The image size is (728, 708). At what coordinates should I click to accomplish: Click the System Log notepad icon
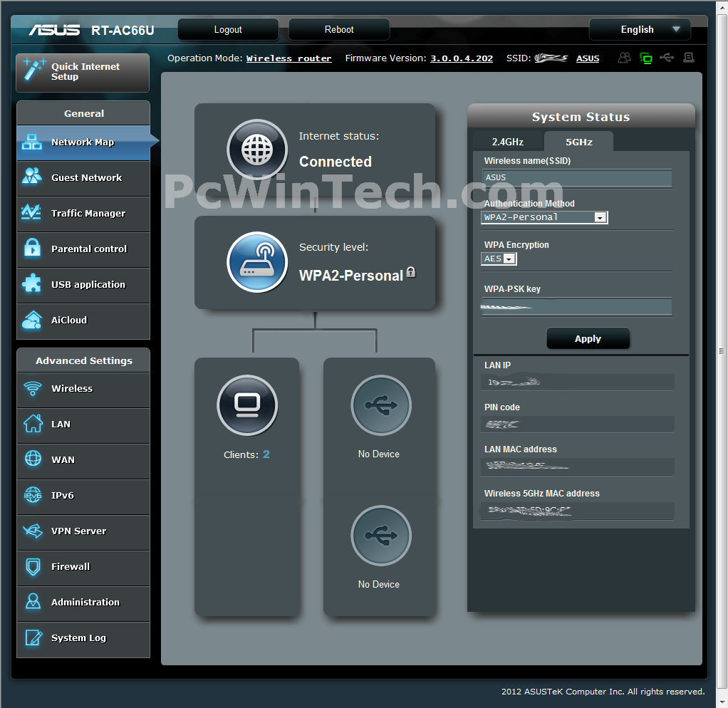33,637
